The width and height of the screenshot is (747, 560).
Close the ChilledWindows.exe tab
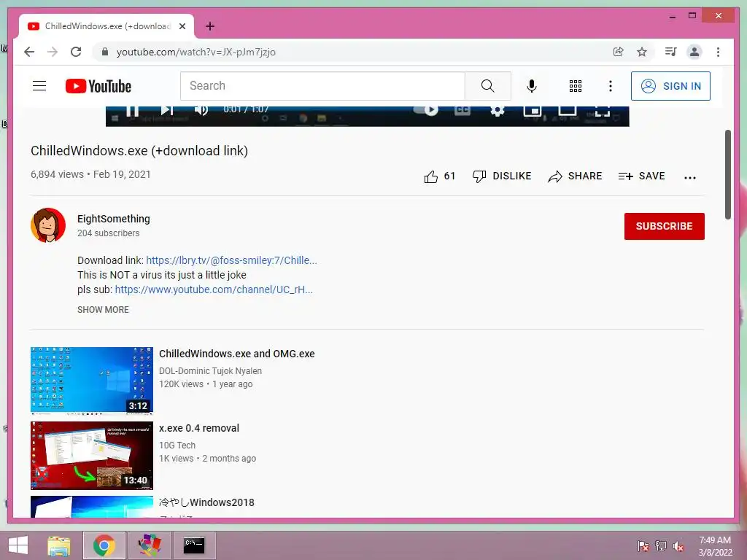tap(182, 26)
